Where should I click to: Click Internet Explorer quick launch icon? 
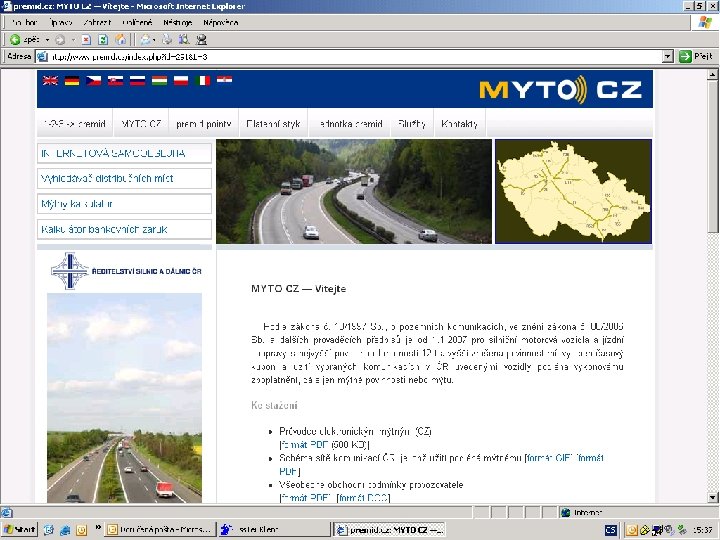(65, 530)
